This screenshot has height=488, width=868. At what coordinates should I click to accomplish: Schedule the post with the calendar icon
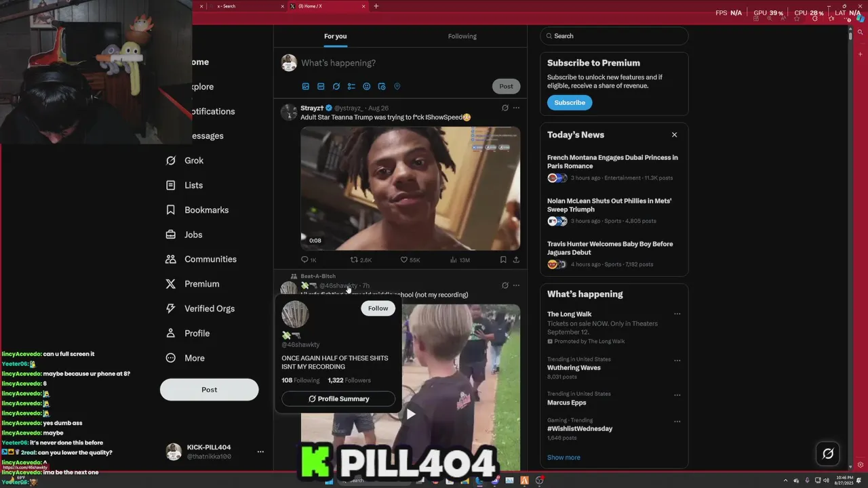pyautogui.click(x=382, y=87)
